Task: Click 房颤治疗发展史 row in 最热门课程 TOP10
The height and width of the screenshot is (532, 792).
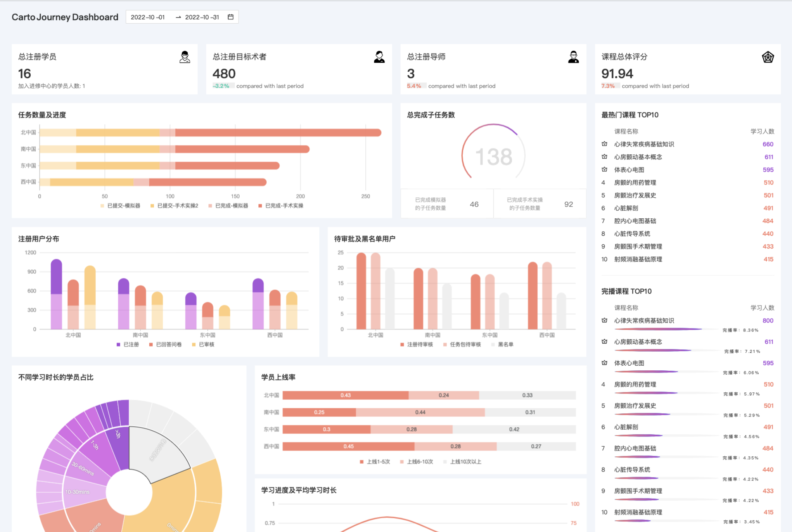Action: [687, 195]
